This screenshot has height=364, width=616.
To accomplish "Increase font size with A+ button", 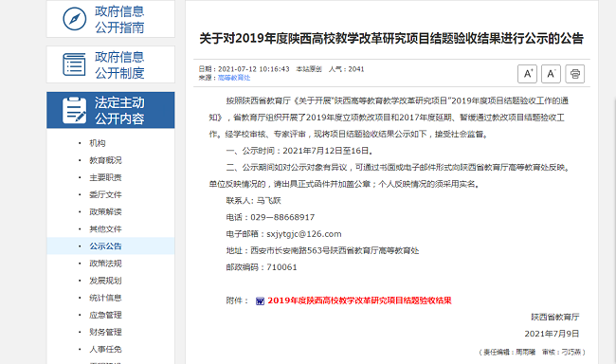I will 527,74.
